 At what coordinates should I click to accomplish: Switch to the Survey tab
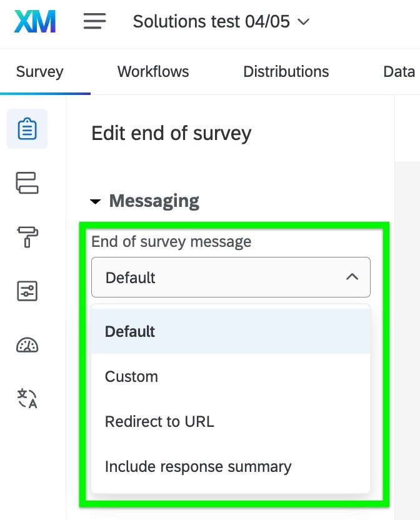coord(40,72)
